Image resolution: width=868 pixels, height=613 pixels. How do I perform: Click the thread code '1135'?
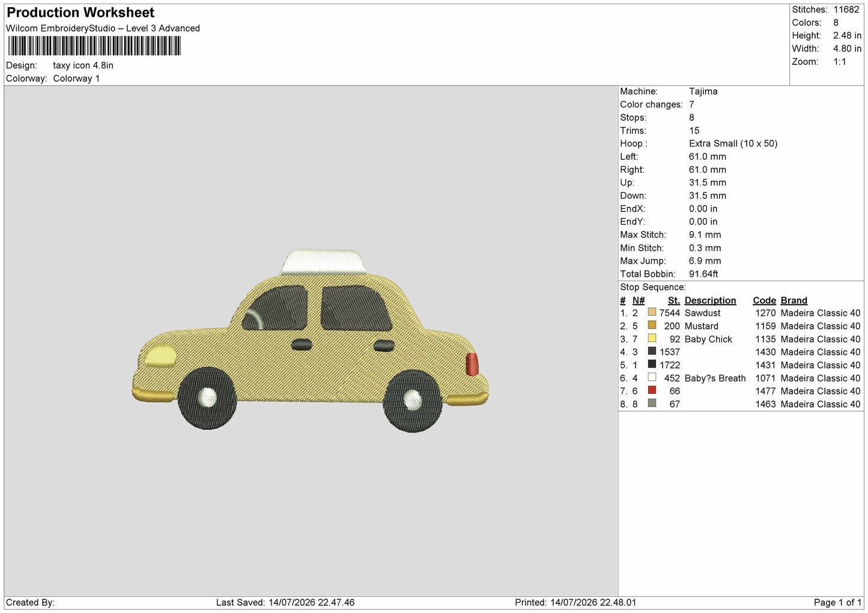(766, 339)
